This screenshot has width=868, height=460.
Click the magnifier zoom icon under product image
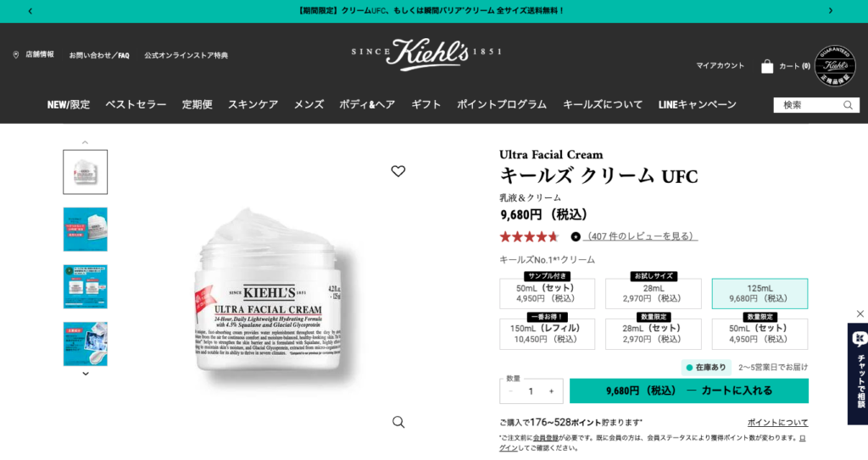(x=398, y=423)
